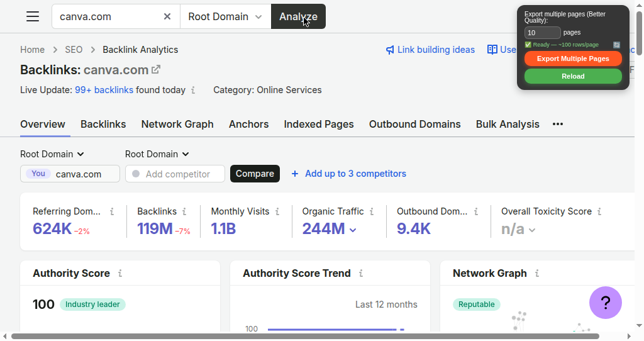
Task: Click the Industry leader badge
Action: 92,305
